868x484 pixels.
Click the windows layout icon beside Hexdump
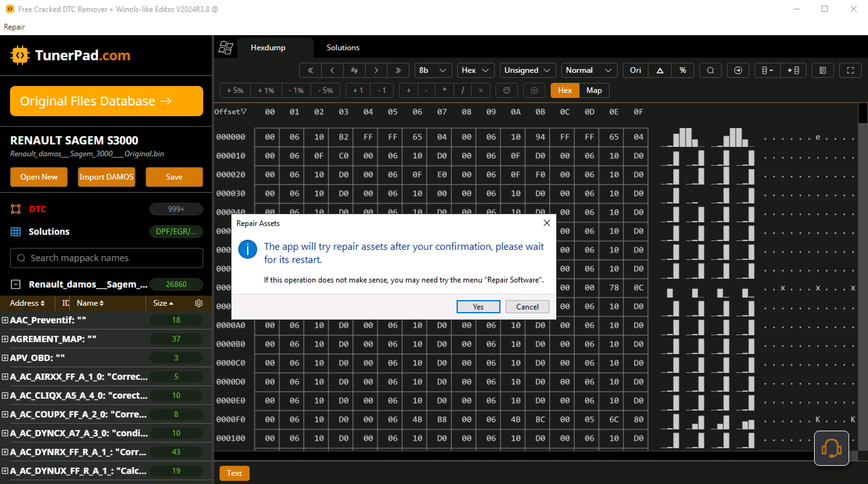tap(226, 48)
